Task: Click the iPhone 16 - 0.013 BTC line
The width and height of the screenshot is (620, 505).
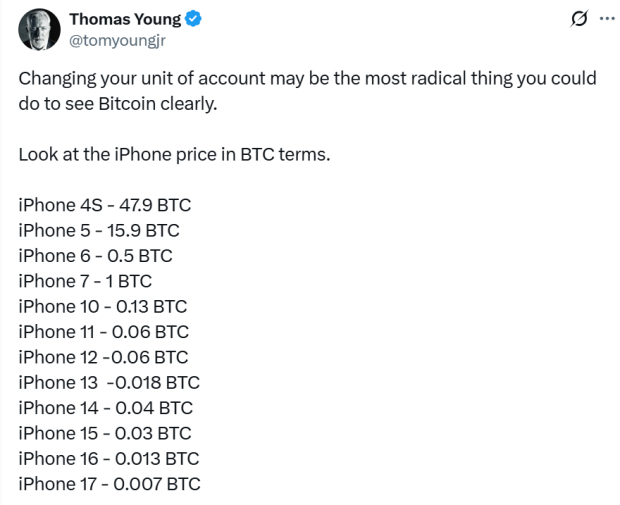Action: tap(108, 458)
